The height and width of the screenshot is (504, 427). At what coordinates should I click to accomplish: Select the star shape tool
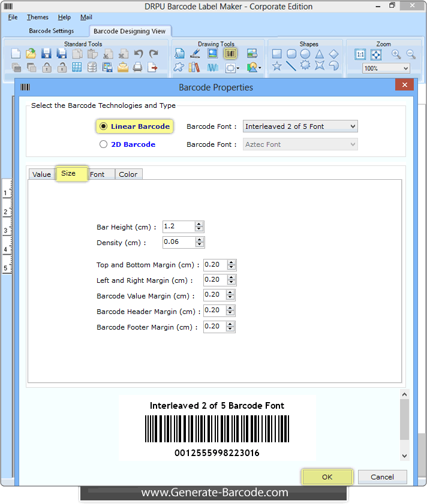[276, 67]
